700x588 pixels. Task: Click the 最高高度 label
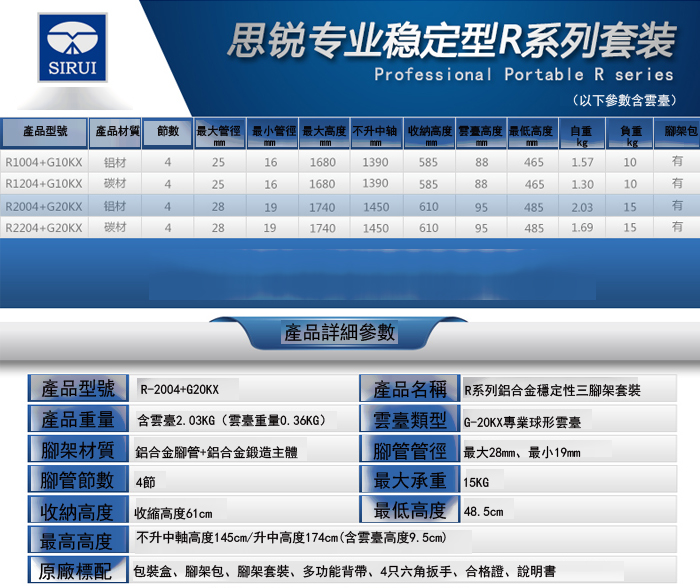tap(78, 540)
